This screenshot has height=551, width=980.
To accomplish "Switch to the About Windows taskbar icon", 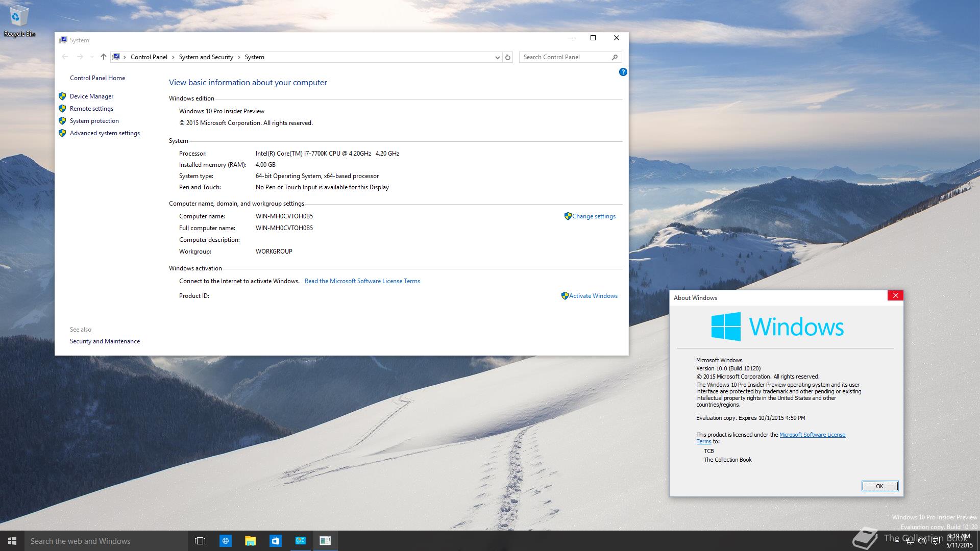I will [x=325, y=541].
